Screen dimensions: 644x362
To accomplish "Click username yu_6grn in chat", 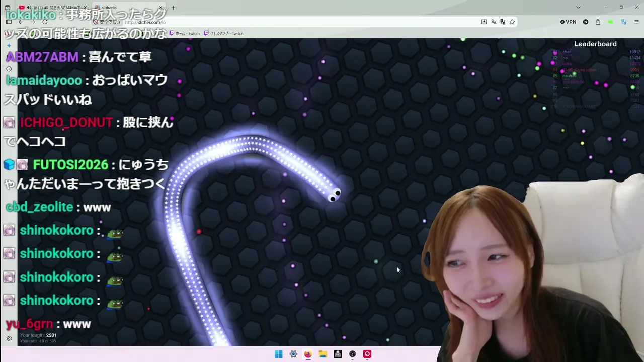I will 29,324.
